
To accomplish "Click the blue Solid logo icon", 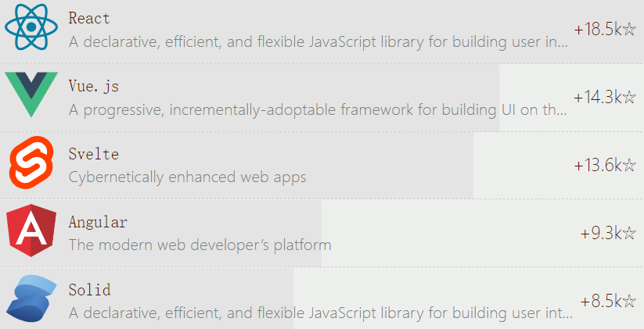I will click(x=31, y=299).
